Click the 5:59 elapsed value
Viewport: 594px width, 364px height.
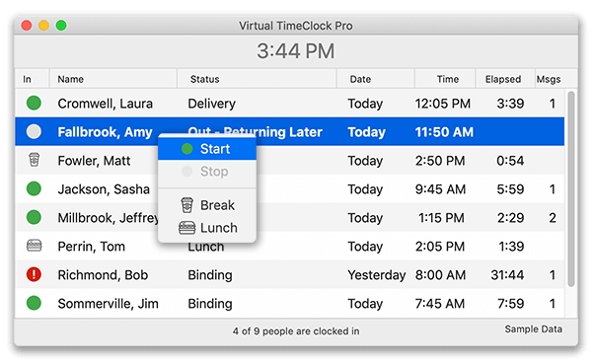pyautogui.click(x=510, y=189)
